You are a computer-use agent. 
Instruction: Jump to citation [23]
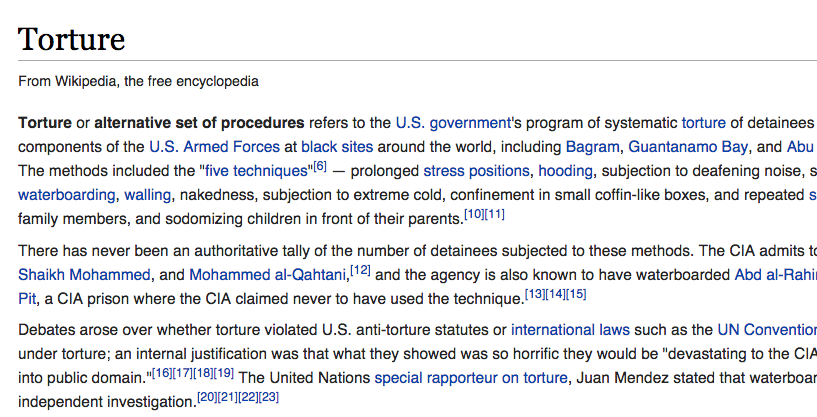269,397
